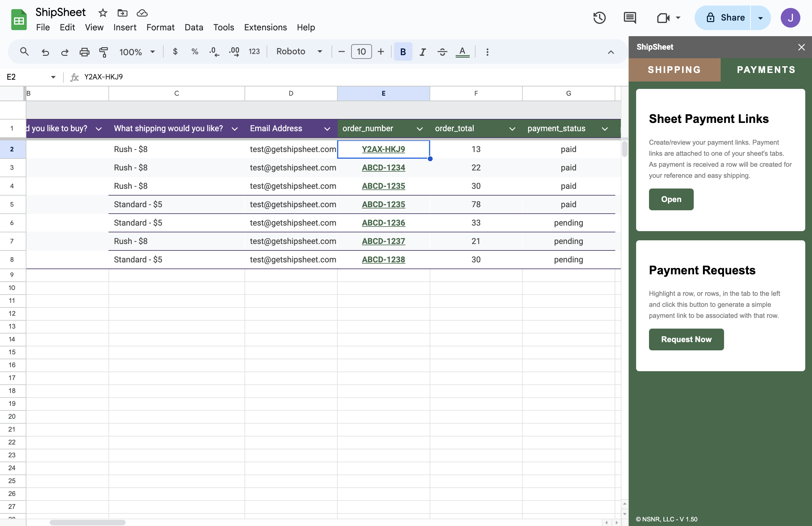
Task: Click the print icon in toolbar
Action: (84, 52)
